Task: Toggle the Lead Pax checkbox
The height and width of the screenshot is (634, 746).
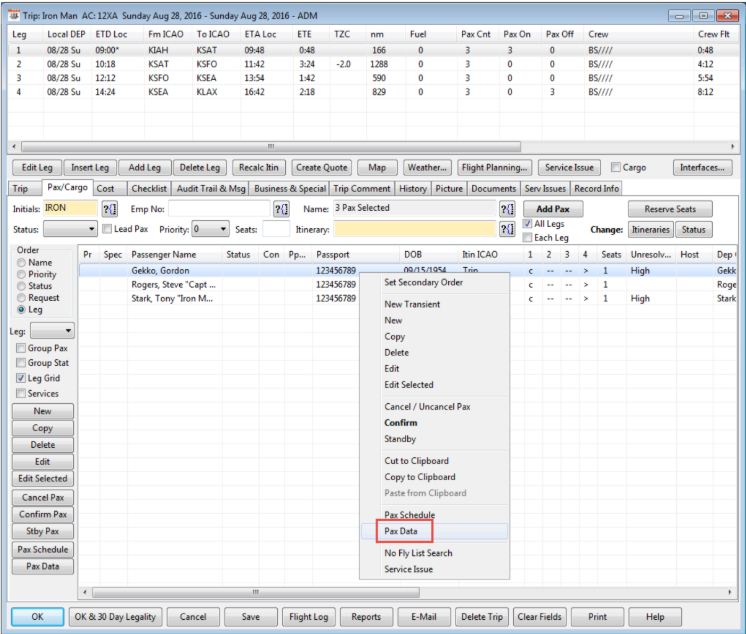Action: point(106,230)
